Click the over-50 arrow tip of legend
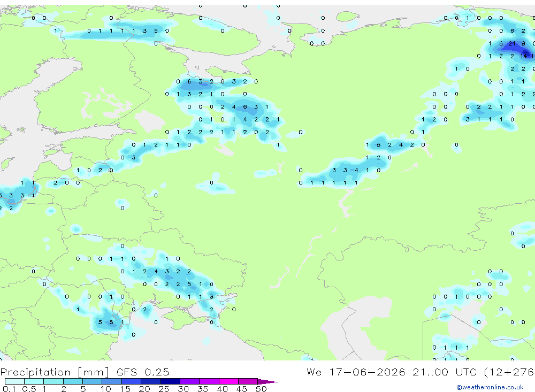The image size is (535, 392). coord(268,382)
